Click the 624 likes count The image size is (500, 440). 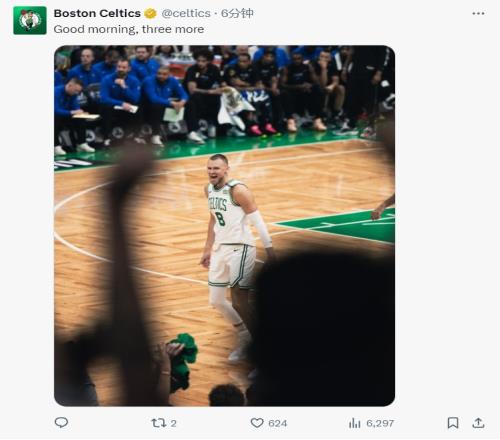click(x=278, y=423)
